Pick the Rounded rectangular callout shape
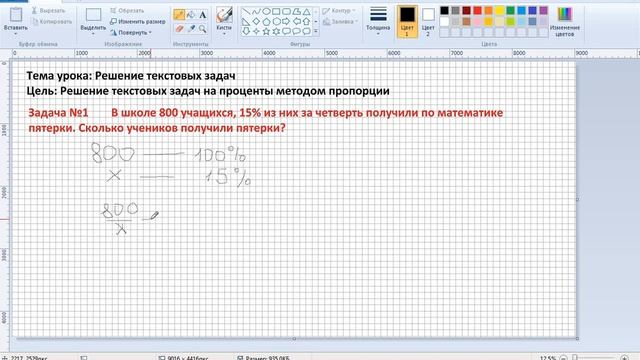Image resolution: width=640 pixels, height=360 pixels. point(287,31)
